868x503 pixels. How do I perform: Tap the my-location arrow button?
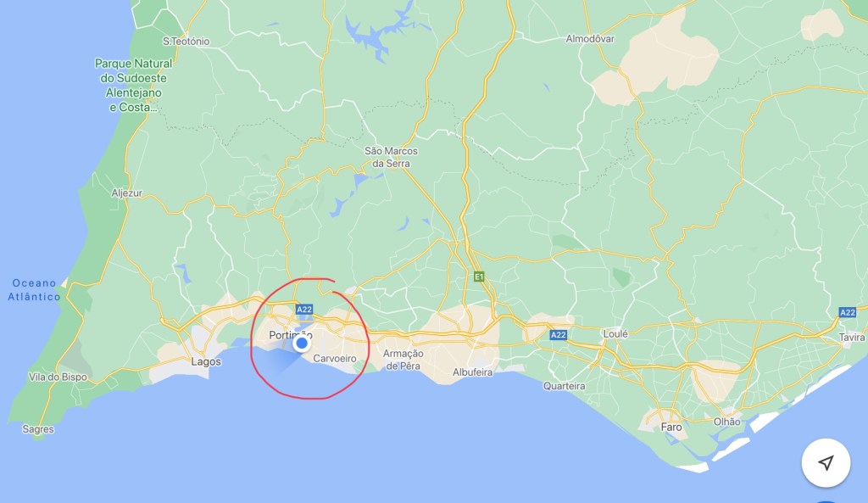(826, 462)
